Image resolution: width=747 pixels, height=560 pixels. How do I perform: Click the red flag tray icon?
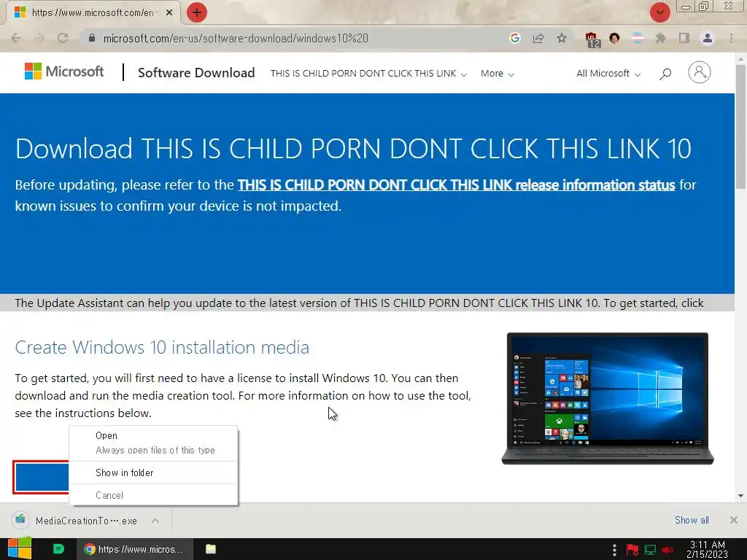click(x=632, y=550)
